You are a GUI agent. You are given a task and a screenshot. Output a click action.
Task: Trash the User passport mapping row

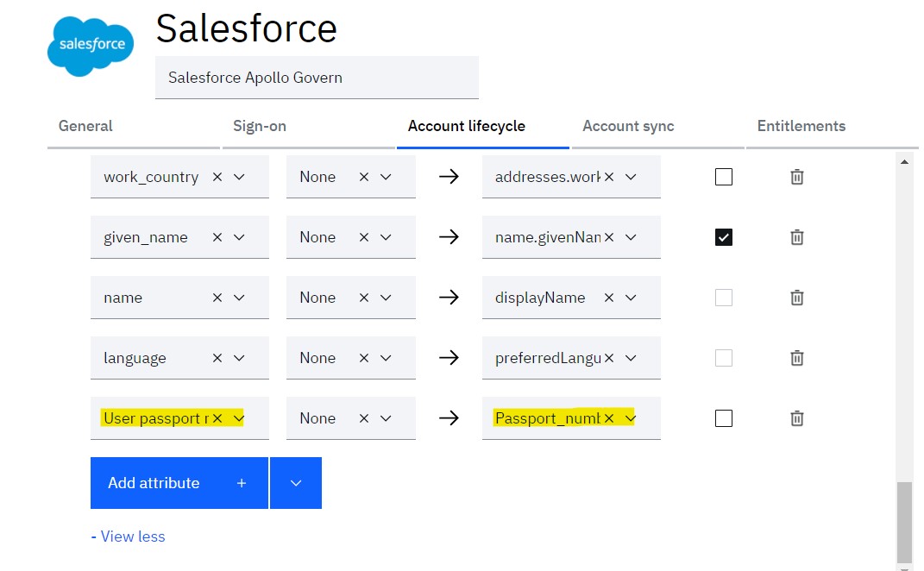click(x=796, y=418)
